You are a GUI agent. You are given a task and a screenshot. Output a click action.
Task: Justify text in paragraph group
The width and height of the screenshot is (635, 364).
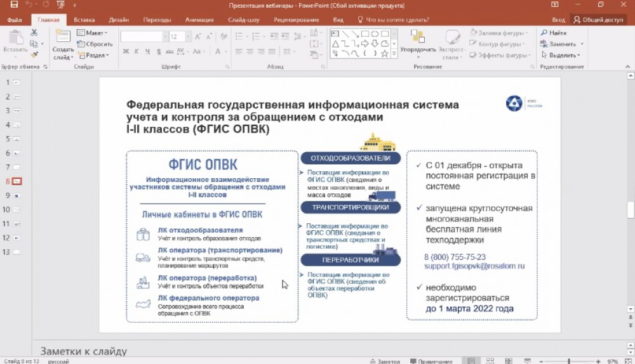[272, 51]
